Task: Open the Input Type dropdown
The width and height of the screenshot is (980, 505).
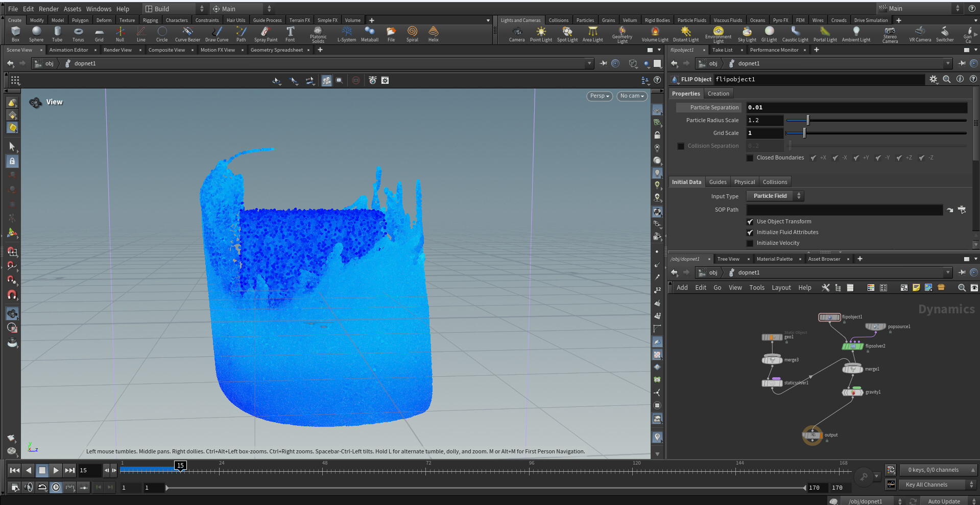Action: pyautogui.click(x=775, y=196)
